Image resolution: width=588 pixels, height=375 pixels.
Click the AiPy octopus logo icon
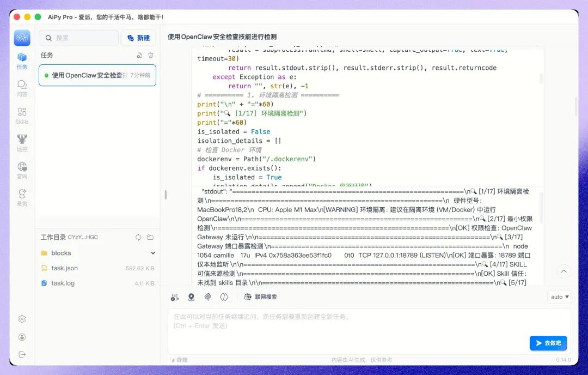click(22, 38)
